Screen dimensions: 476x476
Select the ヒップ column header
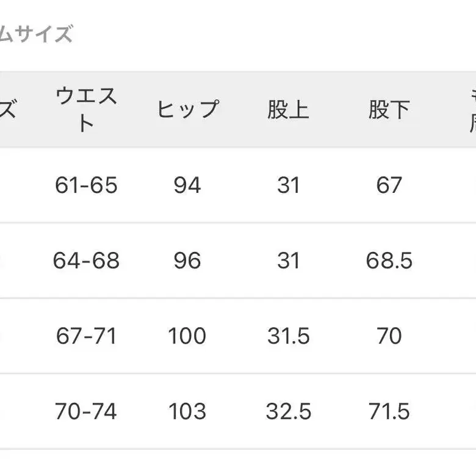tap(187, 110)
